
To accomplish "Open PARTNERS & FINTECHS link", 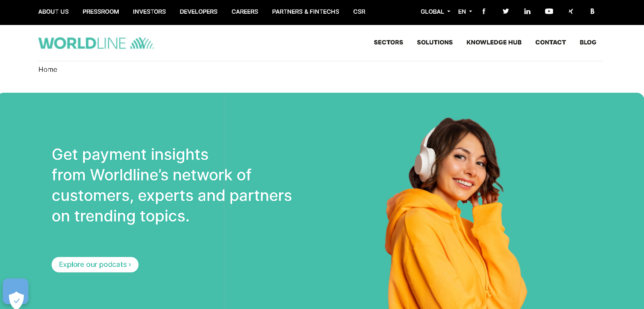I will tap(305, 12).
